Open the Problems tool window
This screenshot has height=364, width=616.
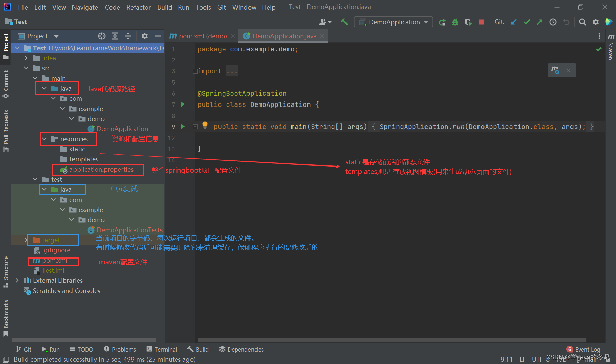pos(120,350)
